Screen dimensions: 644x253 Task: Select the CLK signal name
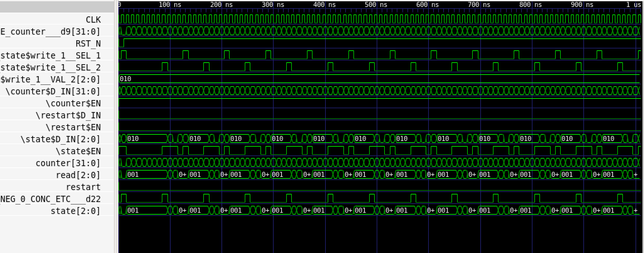93,20
